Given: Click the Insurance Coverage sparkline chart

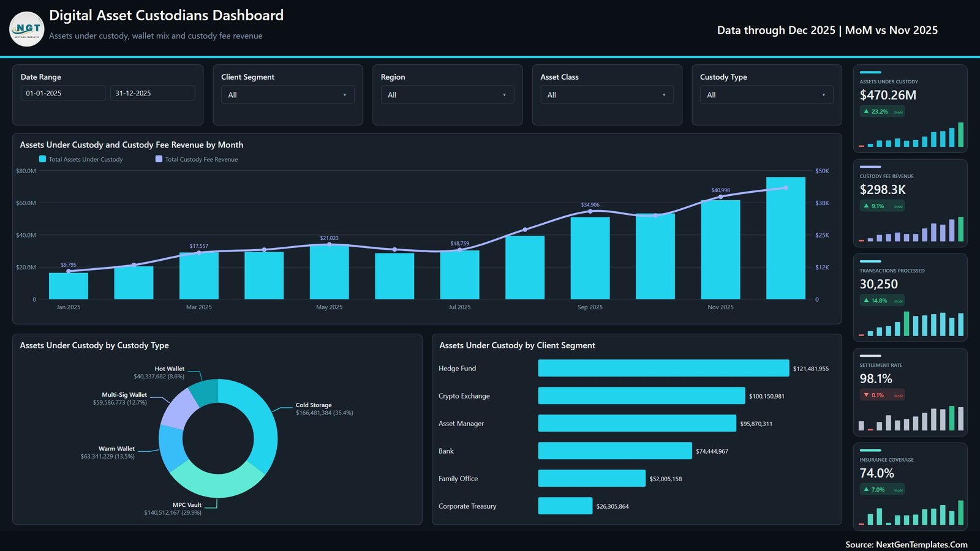Looking at the screenshot, I should point(911,513).
